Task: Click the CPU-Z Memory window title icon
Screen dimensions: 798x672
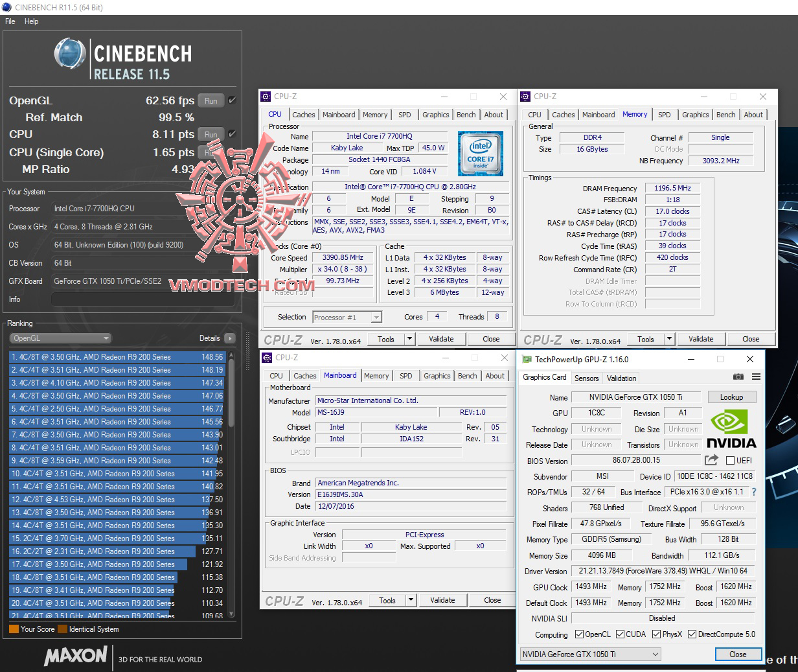Action: pos(526,97)
